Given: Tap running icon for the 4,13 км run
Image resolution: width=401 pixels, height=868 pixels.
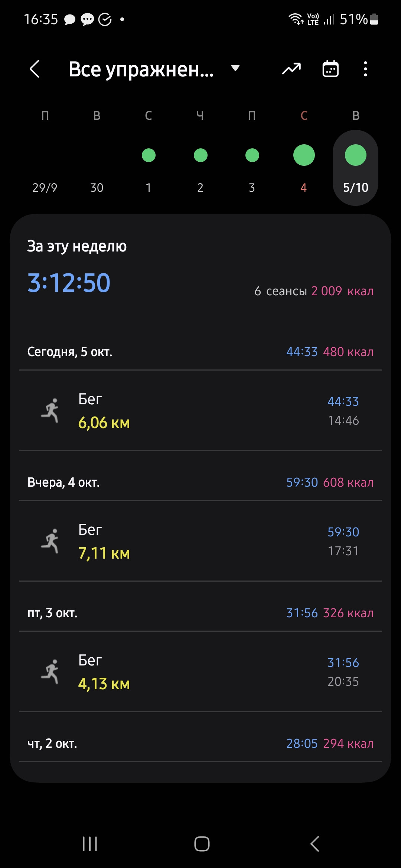Looking at the screenshot, I should pos(50,672).
